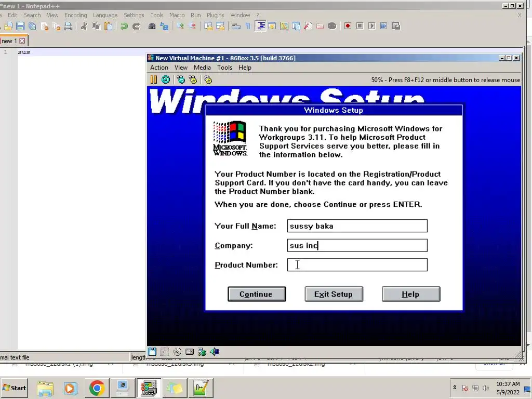Click the Exit Setup button
Image resolution: width=532 pixels, height=399 pixels.
[x=334, y=294]
